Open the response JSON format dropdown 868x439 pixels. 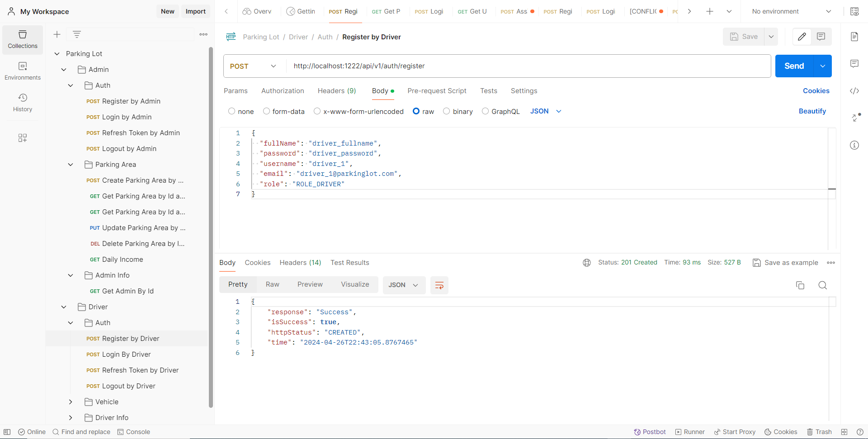click(404, 285)
